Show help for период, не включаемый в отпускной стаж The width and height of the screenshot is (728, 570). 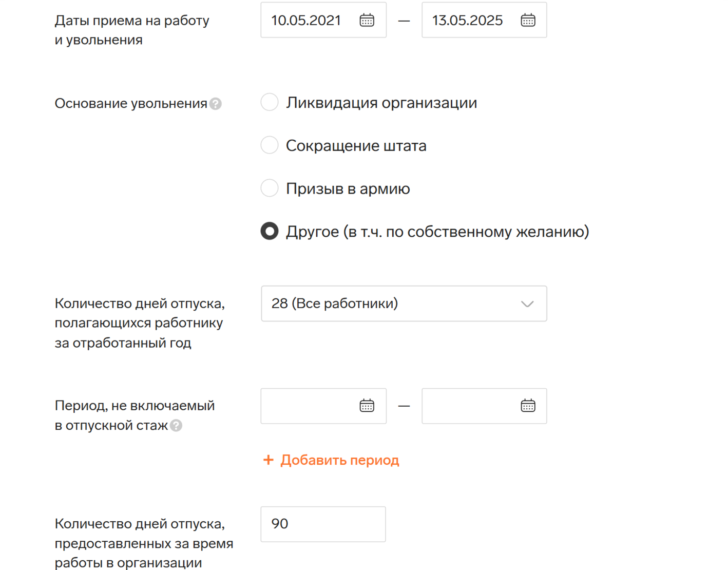point(176,426)
